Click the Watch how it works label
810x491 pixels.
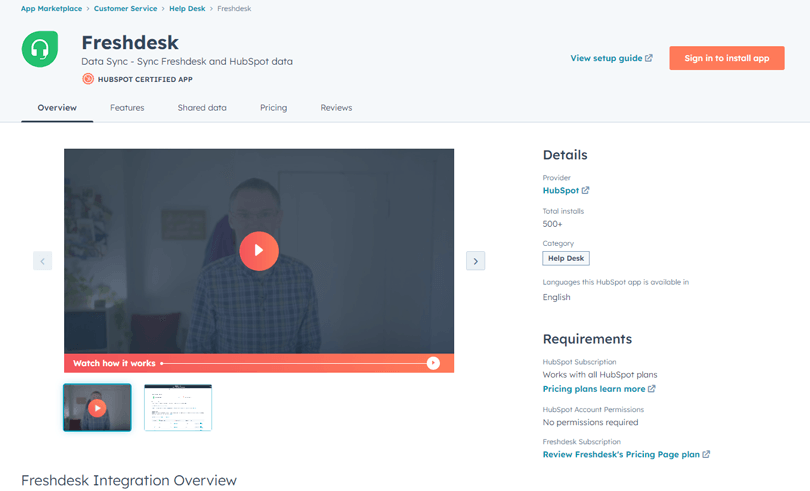[x=114, y=363]
